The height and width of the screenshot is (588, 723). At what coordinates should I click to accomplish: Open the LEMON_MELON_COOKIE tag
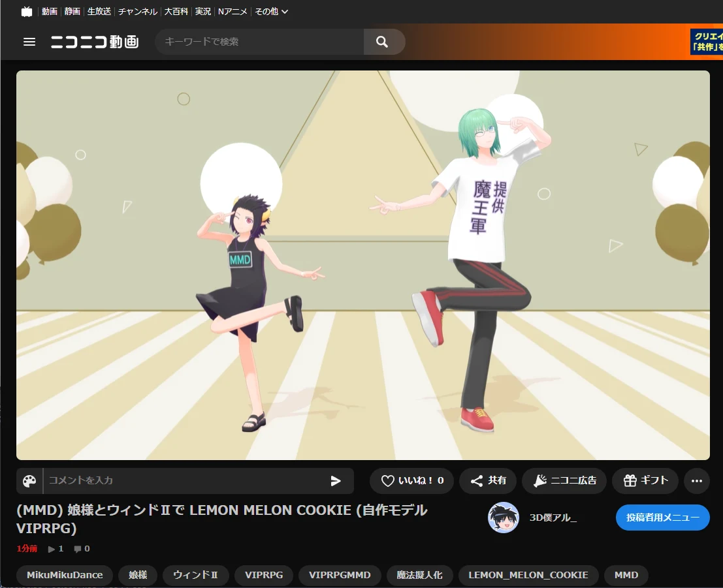click(528, 575)
